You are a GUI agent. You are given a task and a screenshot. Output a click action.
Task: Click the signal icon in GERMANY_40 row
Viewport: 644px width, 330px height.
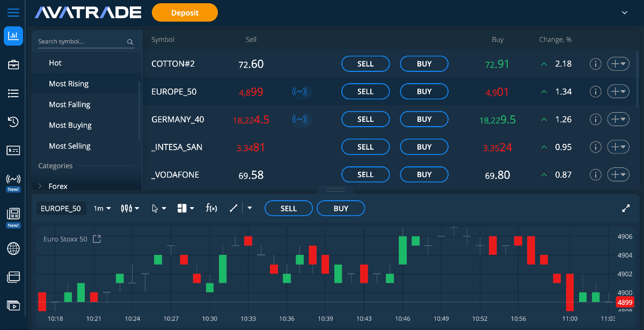(x=301, y=119)
